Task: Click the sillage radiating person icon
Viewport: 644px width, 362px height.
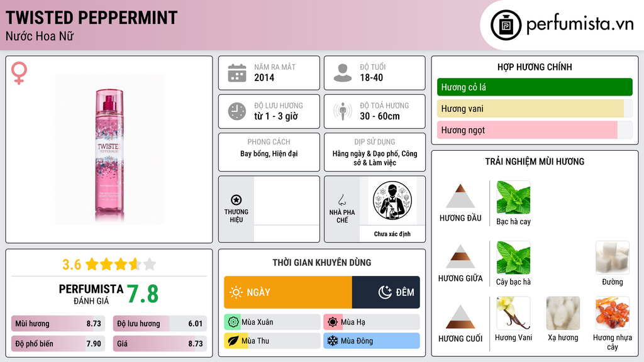Action: (x=343, y=111)
